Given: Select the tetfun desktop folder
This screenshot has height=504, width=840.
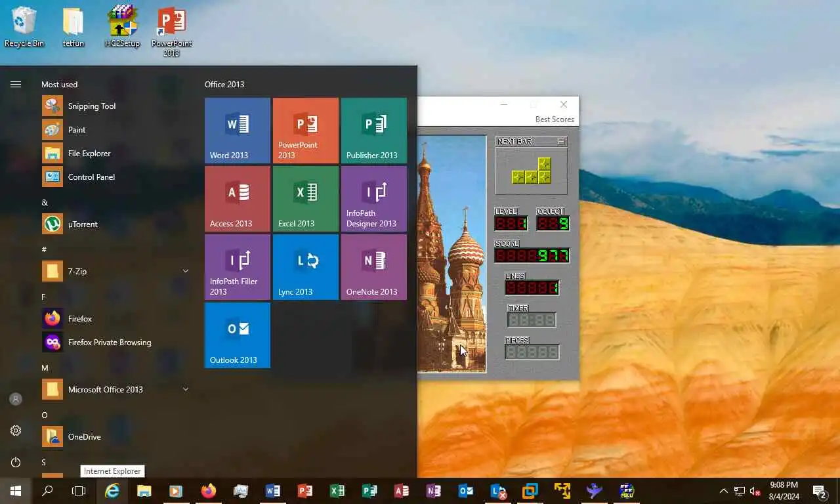Looking at the screenshot, I should pos(73,28).
